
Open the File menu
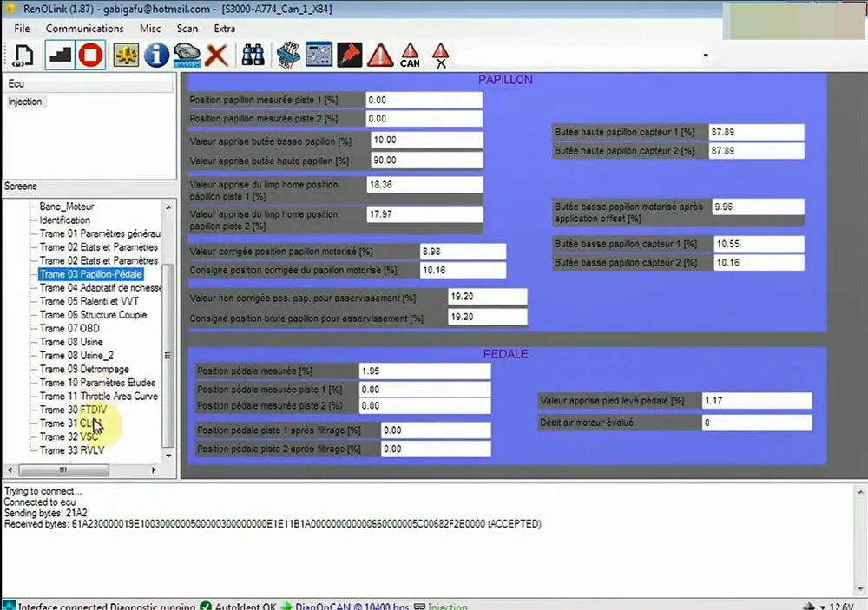[23, 29]
